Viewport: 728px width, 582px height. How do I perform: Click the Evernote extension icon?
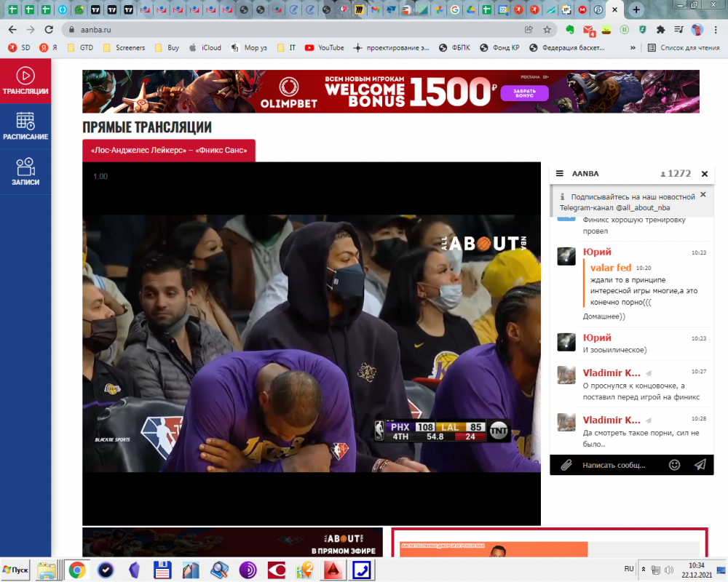570,30
